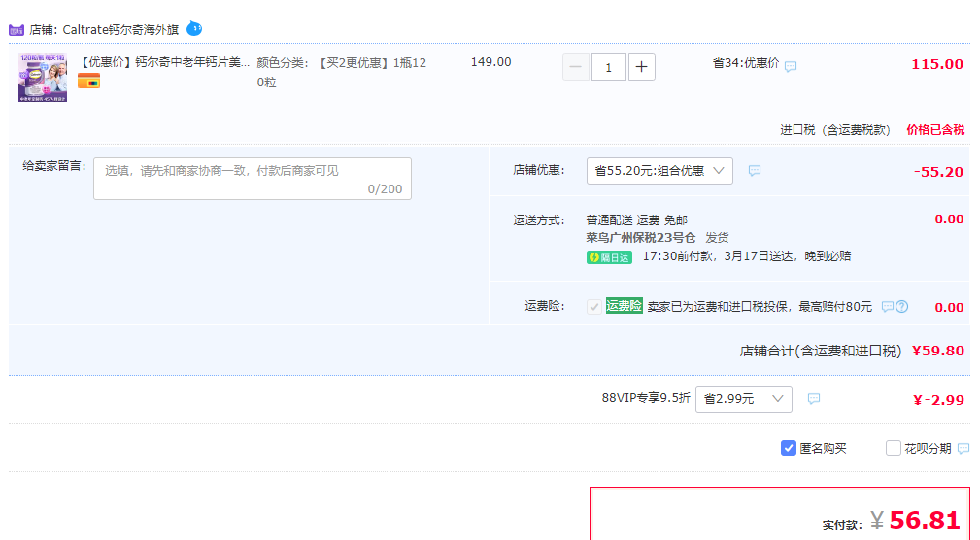Click the final payment amount 56.81
980x540 pixels.
[925, 520]
